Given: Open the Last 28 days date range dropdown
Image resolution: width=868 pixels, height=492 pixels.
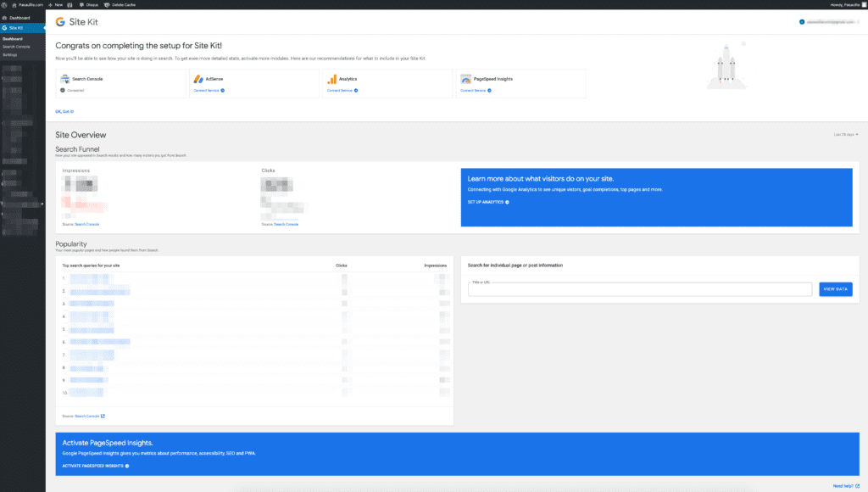Looking at the screenshot, I should point(846,135).
